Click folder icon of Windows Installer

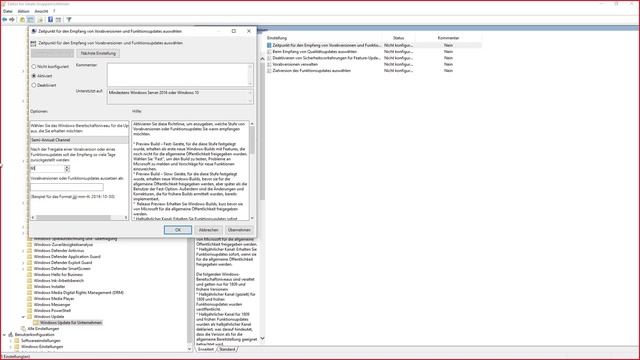(29, 287)
